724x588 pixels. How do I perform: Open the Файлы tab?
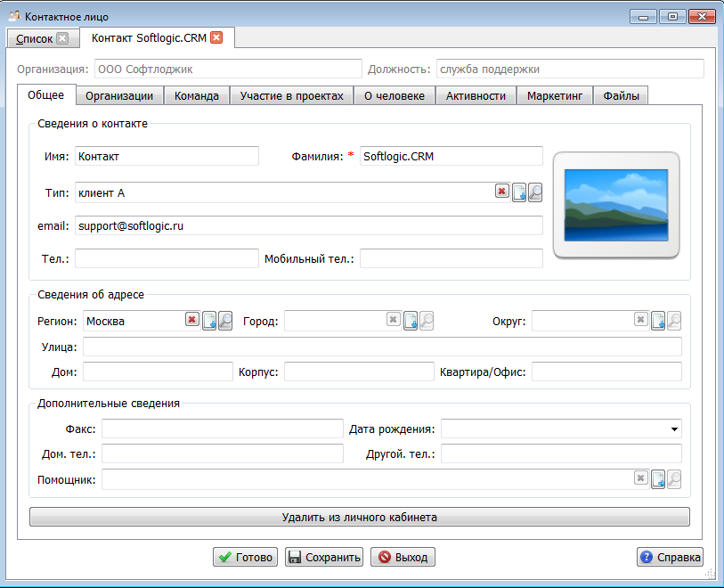(621, 96)
